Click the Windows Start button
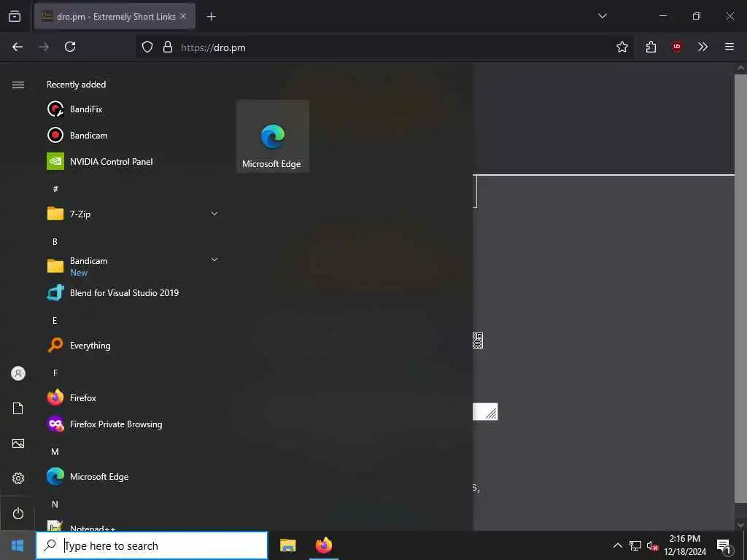 (18, 545)
